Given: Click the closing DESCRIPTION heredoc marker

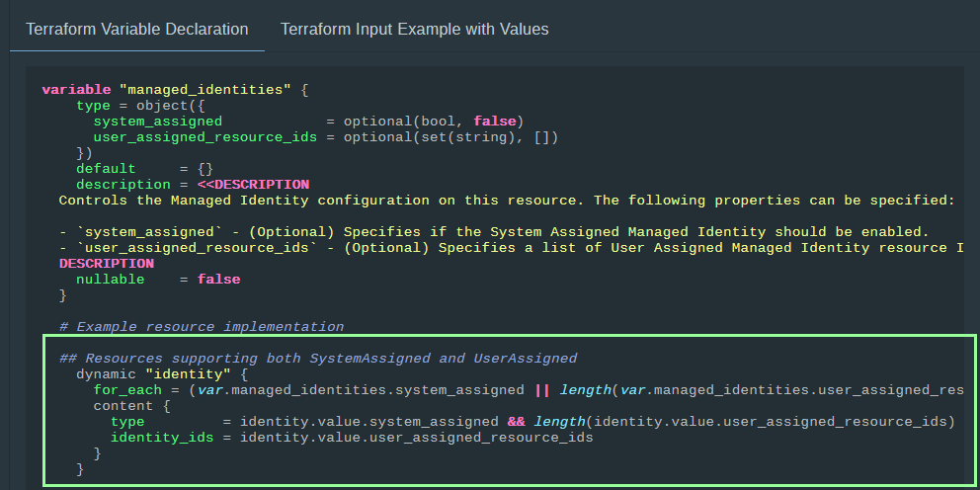Looking at the screenshot, I should [107, 264].
